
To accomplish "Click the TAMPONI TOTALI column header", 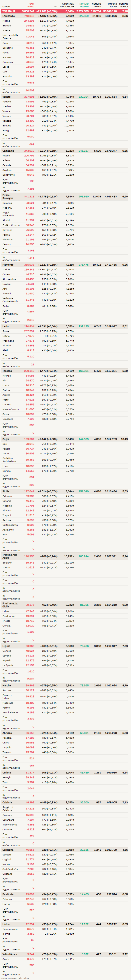I will tap(112, 5).
